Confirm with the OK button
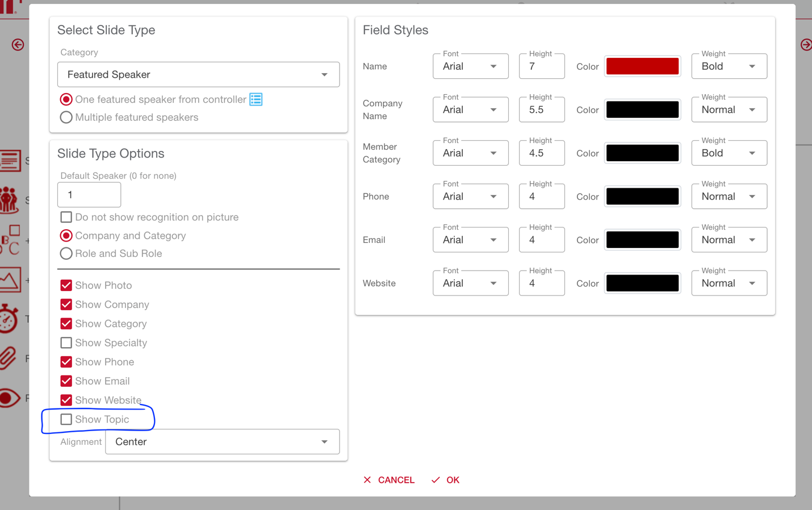812x510 pixels. click(446, 480)
